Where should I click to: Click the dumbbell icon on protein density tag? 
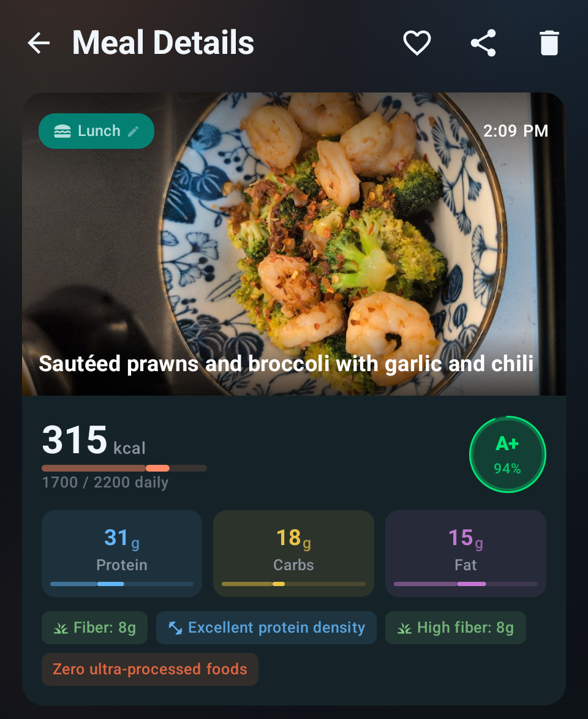pyautogui.click(x=176, y=628)
